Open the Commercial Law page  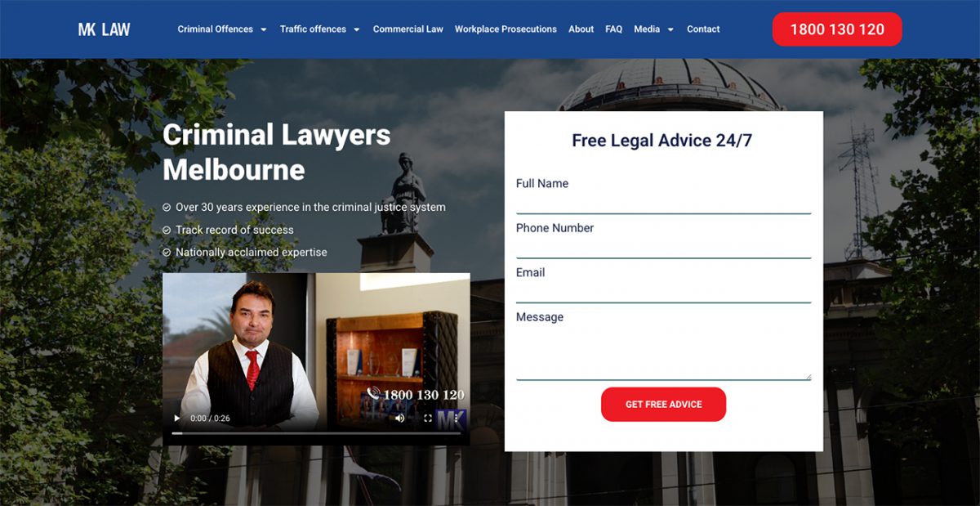tap(408, 29)
